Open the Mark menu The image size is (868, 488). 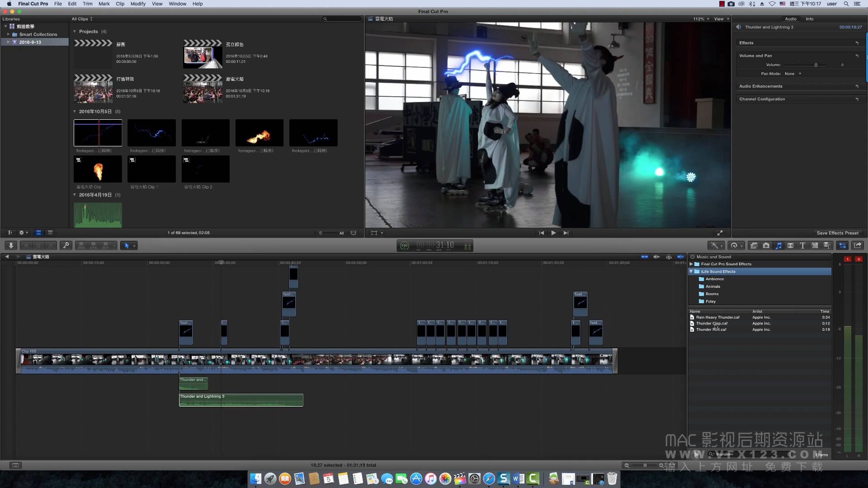104,4
